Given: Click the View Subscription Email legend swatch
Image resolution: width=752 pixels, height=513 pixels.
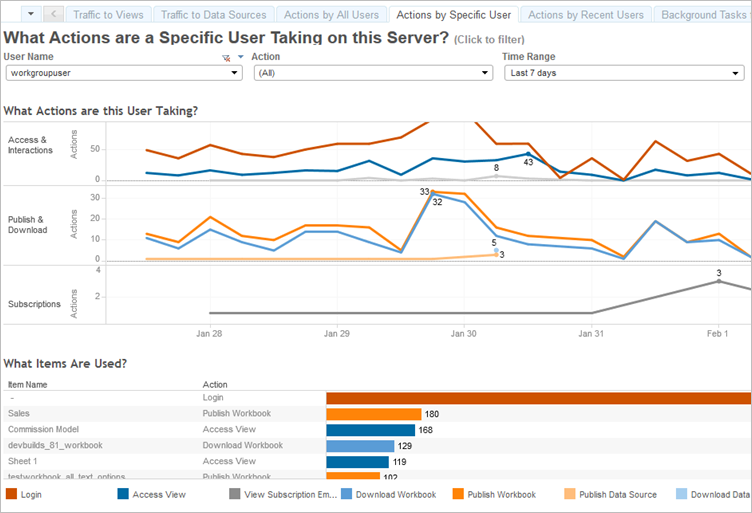Looking at the screenshot, I should [x=235, y=494].
